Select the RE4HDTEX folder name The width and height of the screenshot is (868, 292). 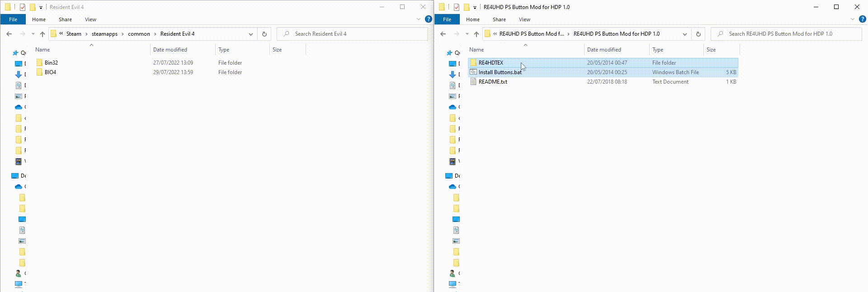(491, 63)
